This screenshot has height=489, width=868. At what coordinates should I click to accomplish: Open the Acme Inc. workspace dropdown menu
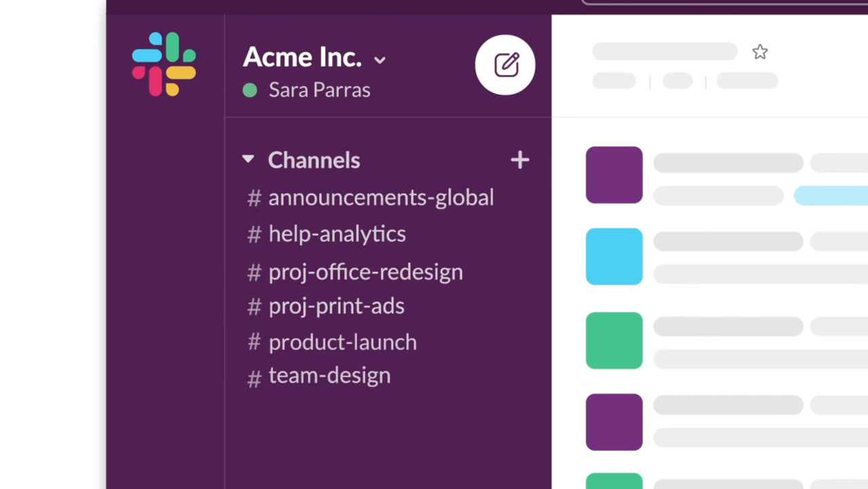(x=380, y=60)
